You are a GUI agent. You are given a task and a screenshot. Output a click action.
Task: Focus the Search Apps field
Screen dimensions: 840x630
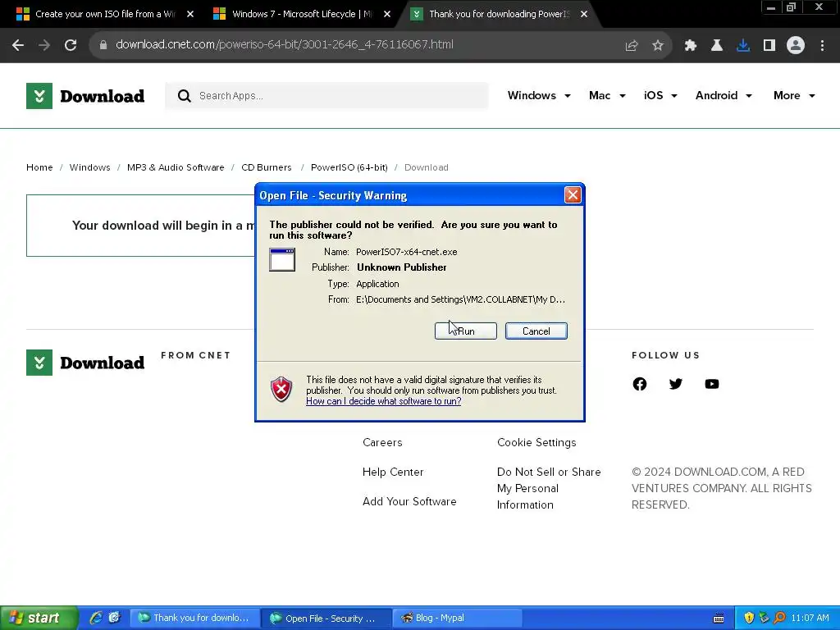[326, 96]
